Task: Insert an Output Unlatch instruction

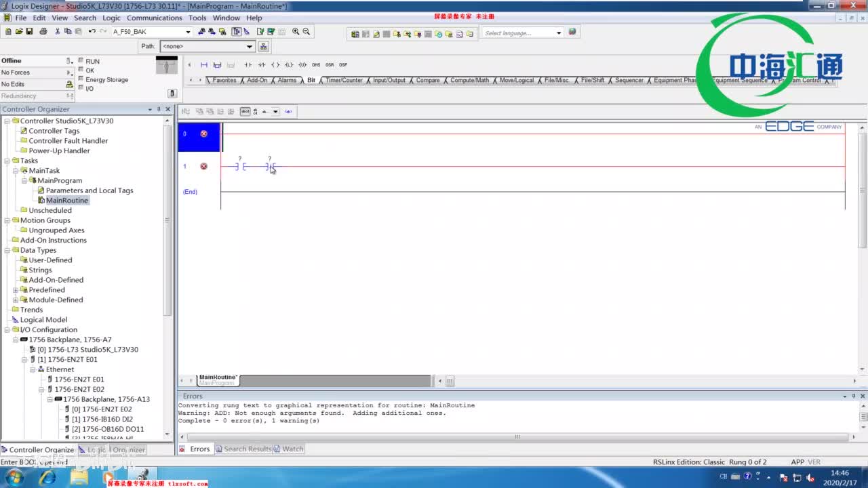Action: click(302, 65)
